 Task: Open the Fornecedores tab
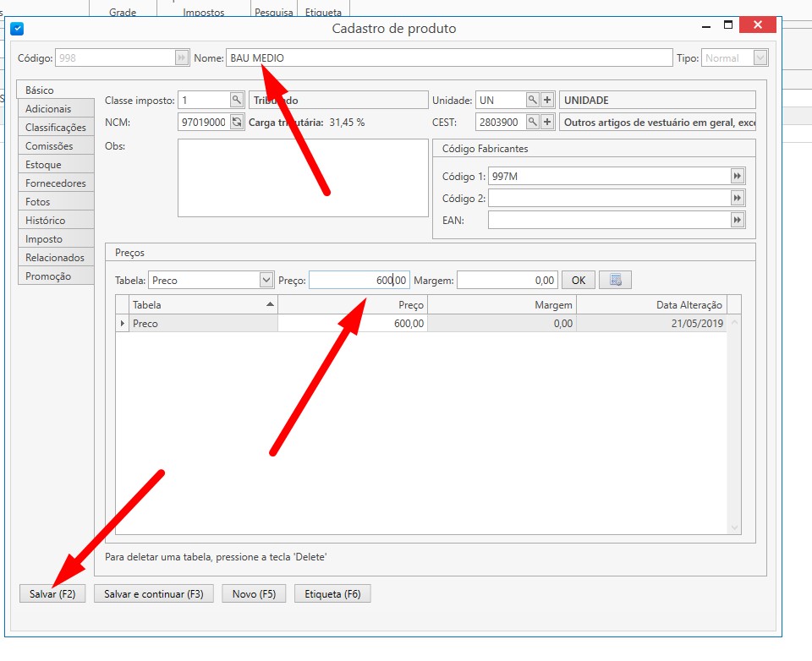click(56, 183)
